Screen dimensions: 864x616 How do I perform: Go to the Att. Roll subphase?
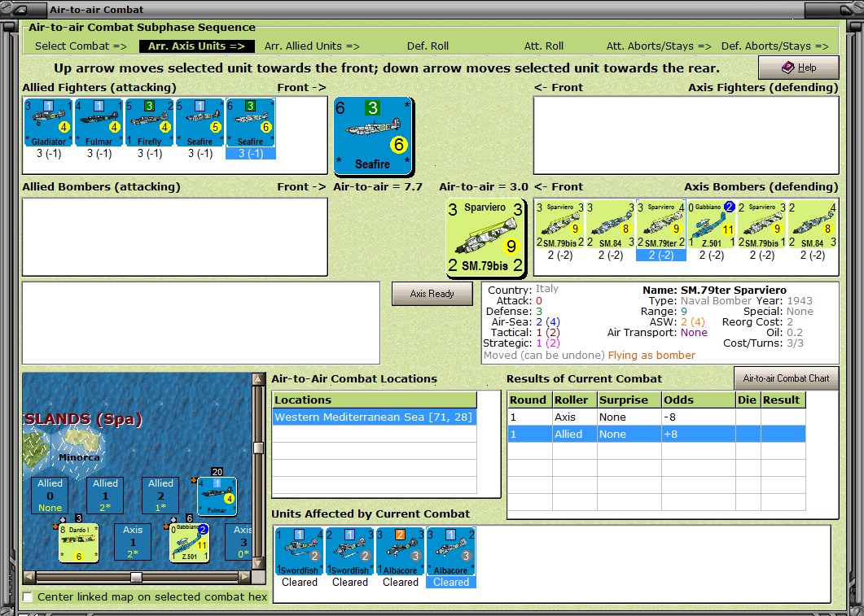pos(543,46)
